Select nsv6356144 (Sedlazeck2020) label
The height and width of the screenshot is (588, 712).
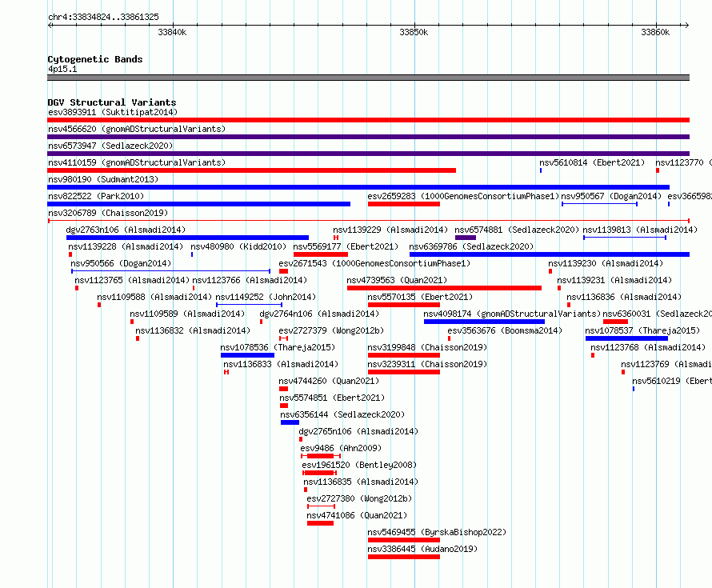point(342,414)
